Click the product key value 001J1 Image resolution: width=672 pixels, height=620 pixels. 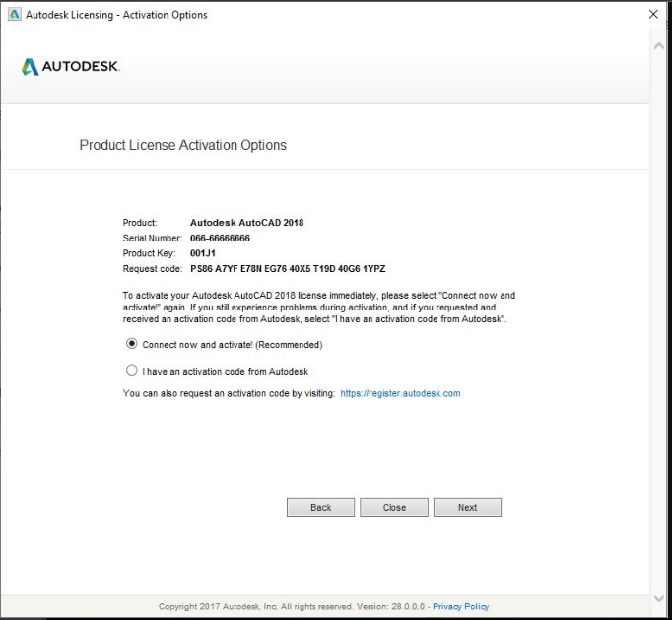(203, 253)
